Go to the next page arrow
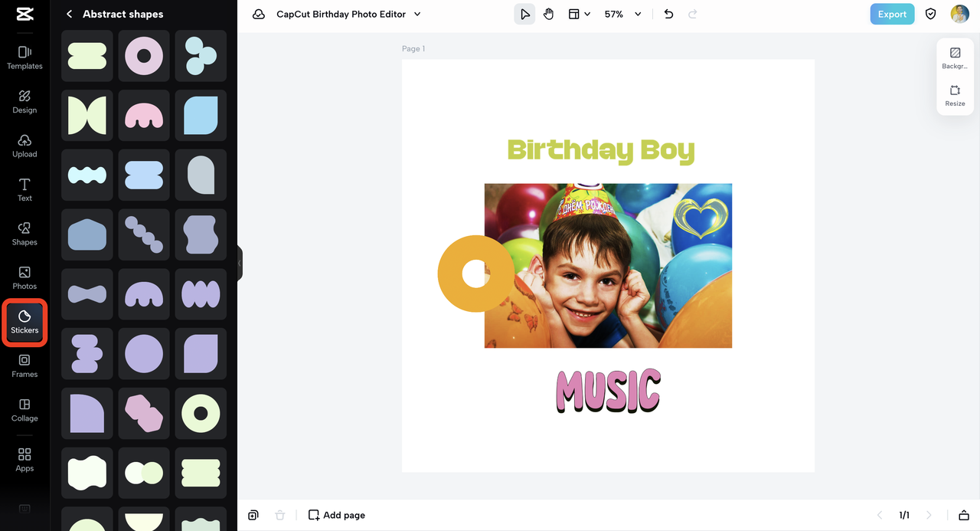The width and height of the screenshot is (980, 531). (x=929, y=515)
